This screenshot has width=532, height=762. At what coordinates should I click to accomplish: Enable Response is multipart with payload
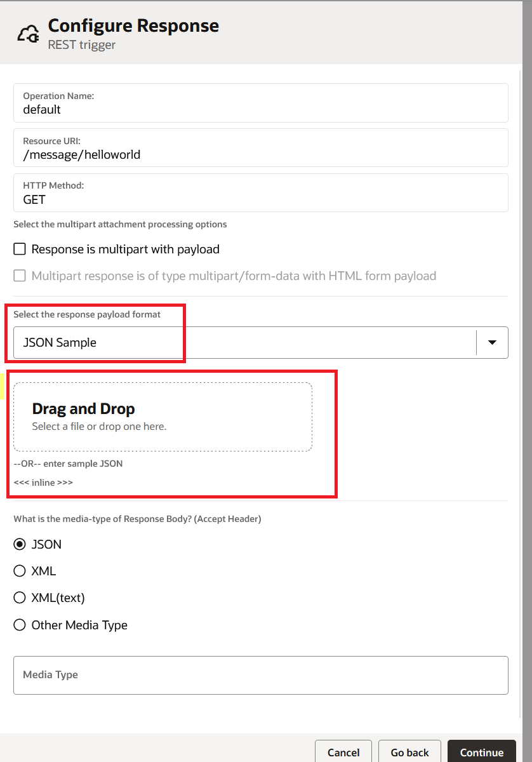tap(20, 250)
